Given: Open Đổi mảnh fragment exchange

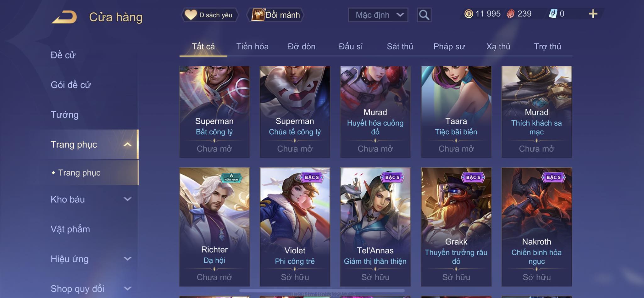Looking at the screenshot, I should (275, 15).
